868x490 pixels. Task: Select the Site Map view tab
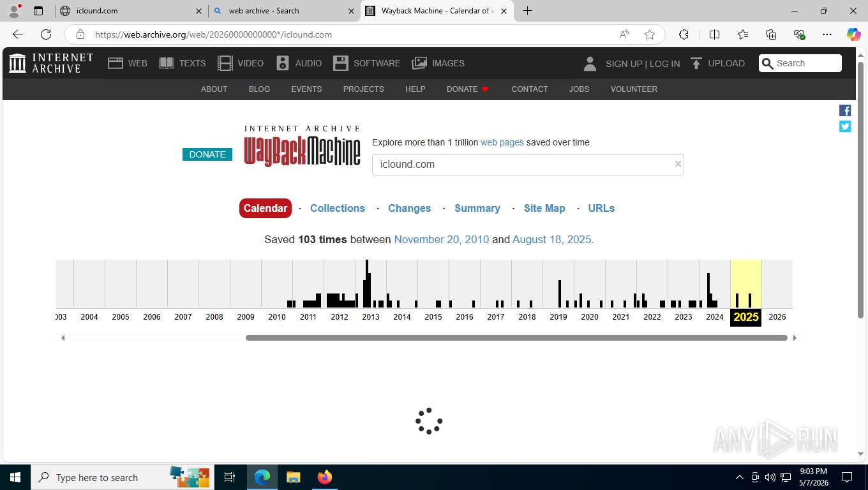pyautogui.click(x=544, y=208)
